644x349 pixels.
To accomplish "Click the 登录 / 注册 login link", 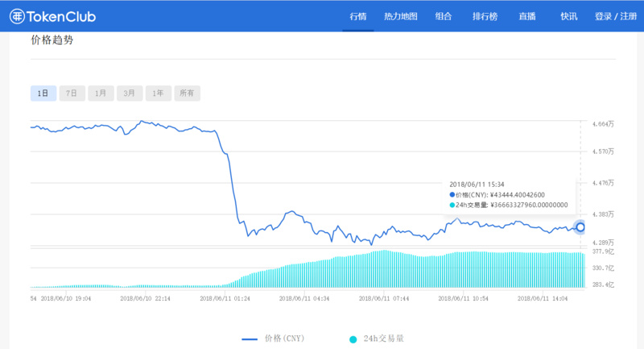I will (x=617, y=17).
